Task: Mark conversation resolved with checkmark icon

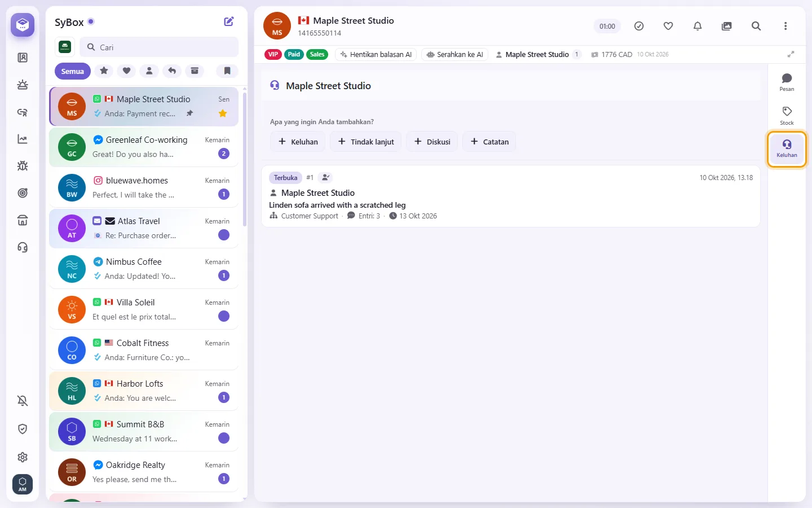Action: pos(639,26)
